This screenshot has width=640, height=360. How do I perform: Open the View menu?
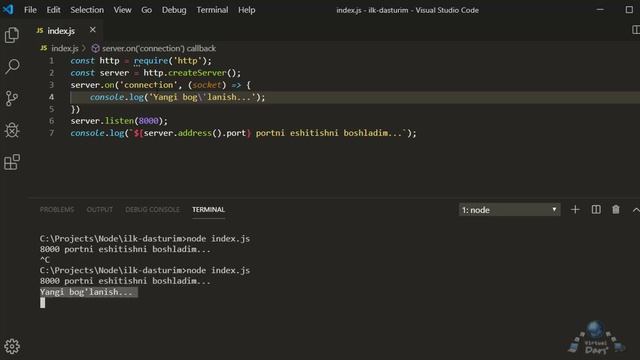122,10
